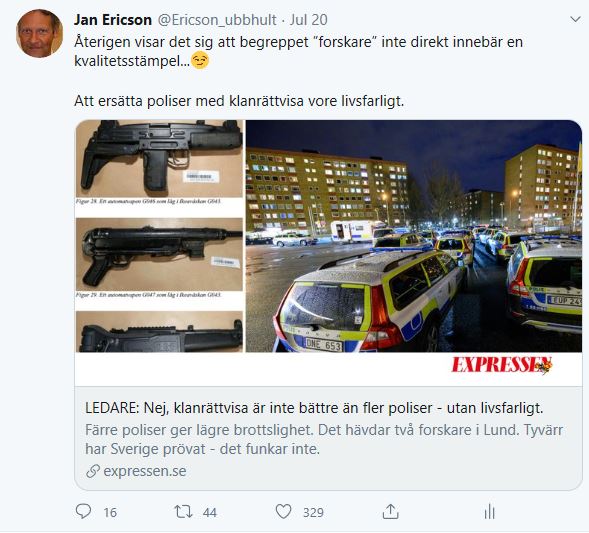Image resolution: width=589 pixels, height=533 pixels.
Task: Click the link chain icon beside expressen.se
Action: pos(93,471)
